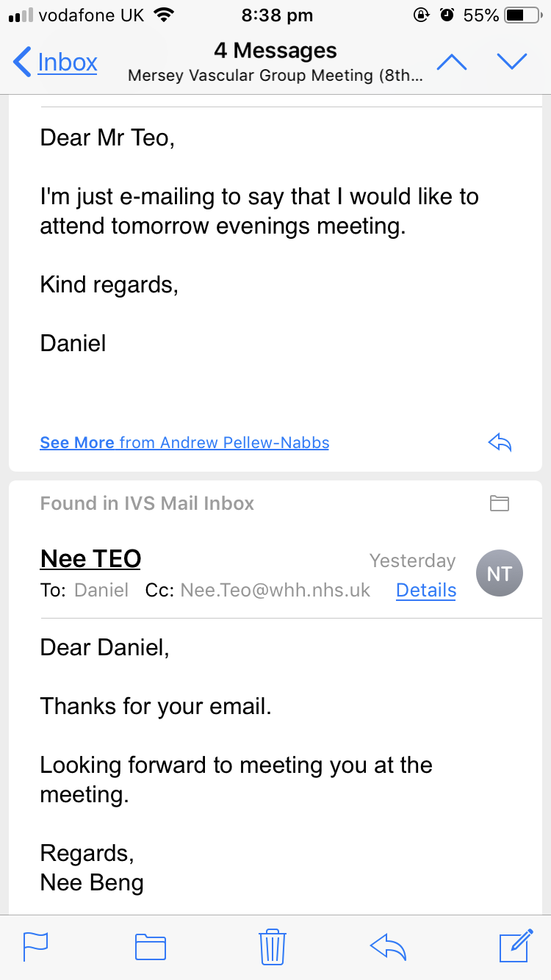Open the move-to-folder icon in bottom toolbar
This screenshot has width=551, height=980.
tap(151, 946)
